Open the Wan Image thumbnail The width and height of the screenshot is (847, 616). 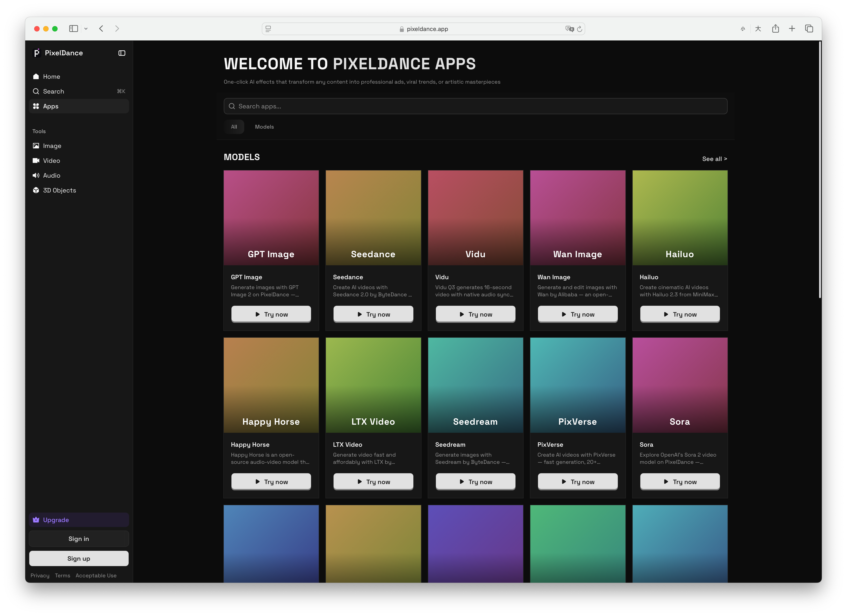pyautogui.click(x=577, y=218)
